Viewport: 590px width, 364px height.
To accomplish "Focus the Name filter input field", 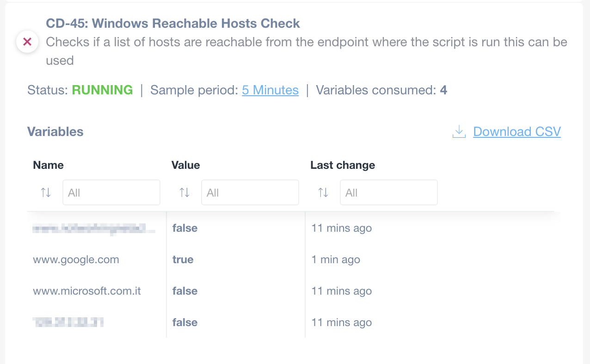I will 111,192.
